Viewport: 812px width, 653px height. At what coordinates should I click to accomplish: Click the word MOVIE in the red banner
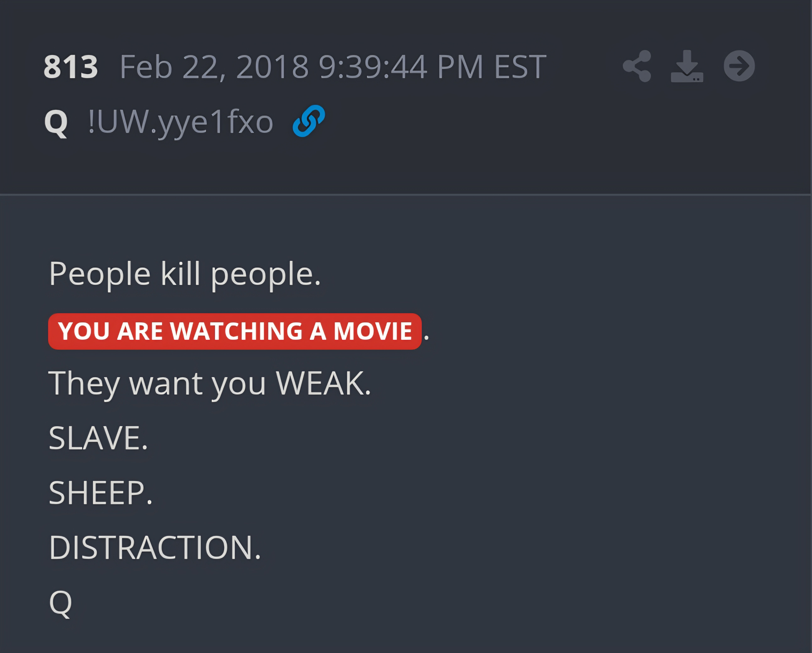(x=373, y=331)
